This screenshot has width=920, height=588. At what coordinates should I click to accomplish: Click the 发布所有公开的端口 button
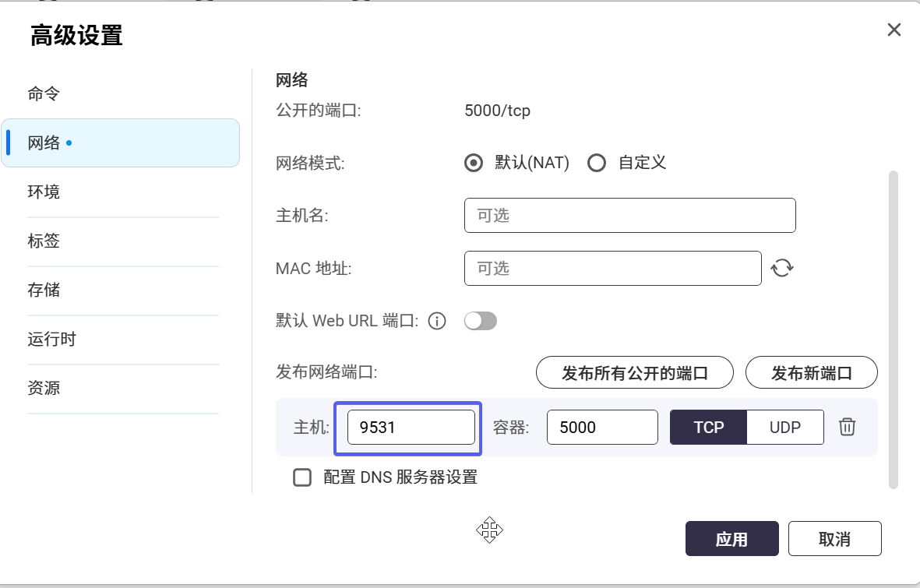pyautogui.click(x=634, y=373)
